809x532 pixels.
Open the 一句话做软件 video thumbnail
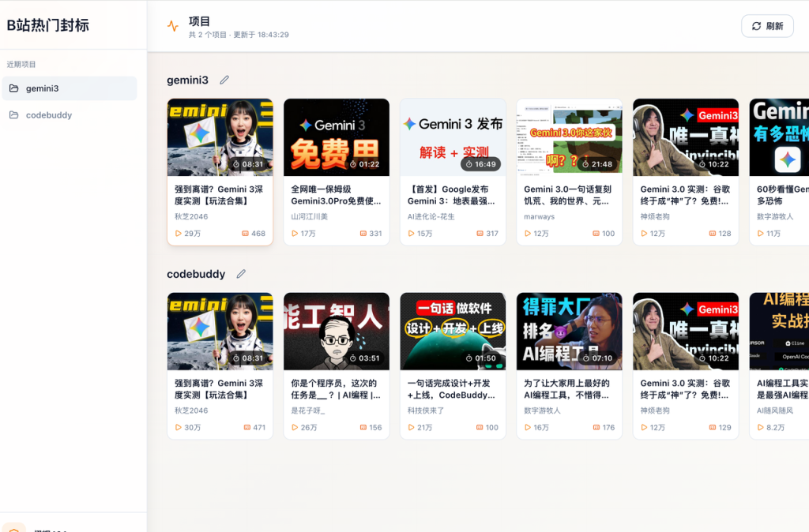[x=452, y=331]
